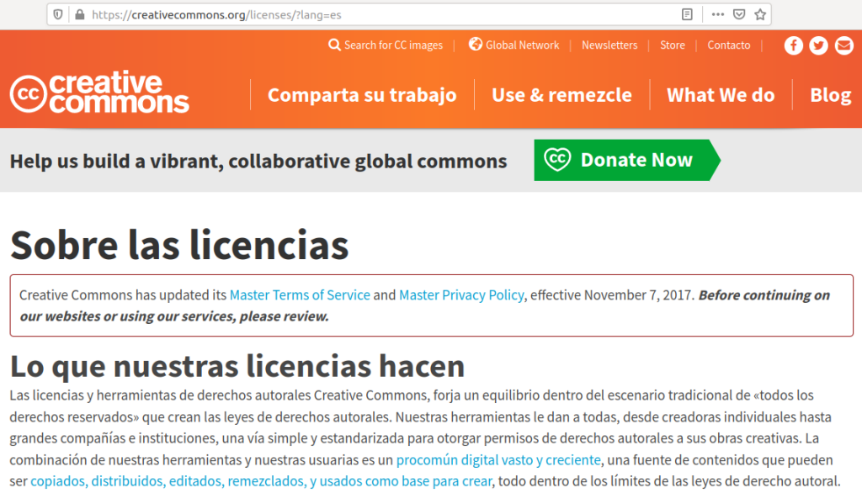The width and height of the screenshot is (862, 504).
Task: Click the Global Network globe icon
Action: (x=475, y=44)
